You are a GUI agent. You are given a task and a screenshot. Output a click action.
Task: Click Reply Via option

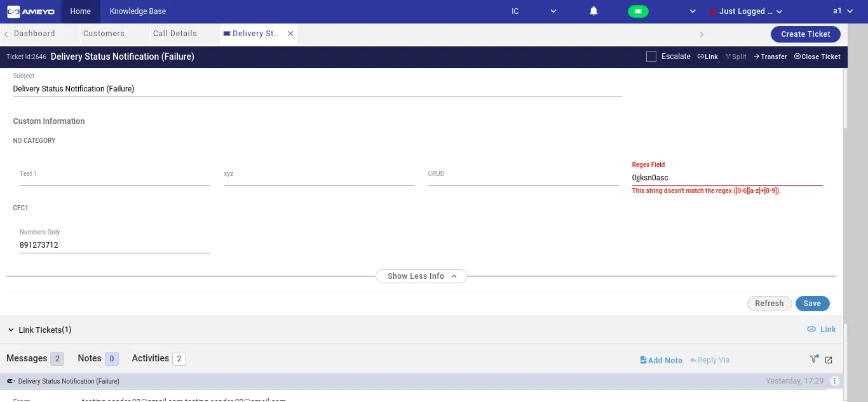710,360
